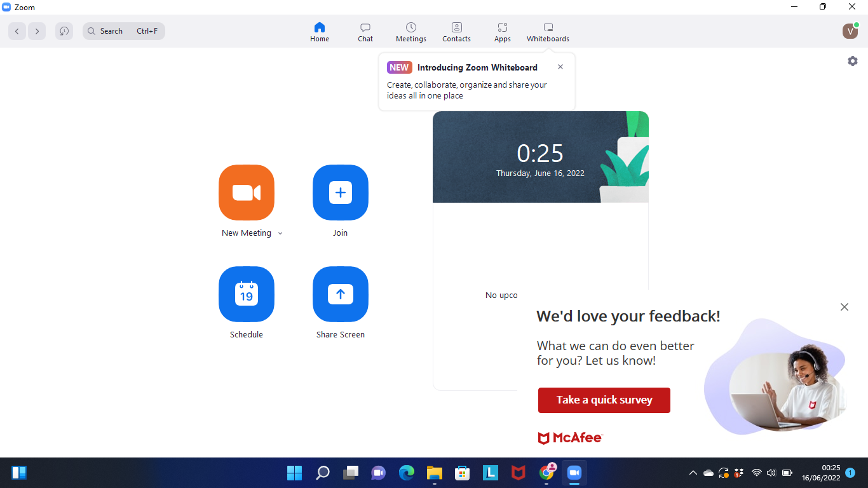Click the New Meeting label
868x488 pixels.
click(x=247, y=233)
